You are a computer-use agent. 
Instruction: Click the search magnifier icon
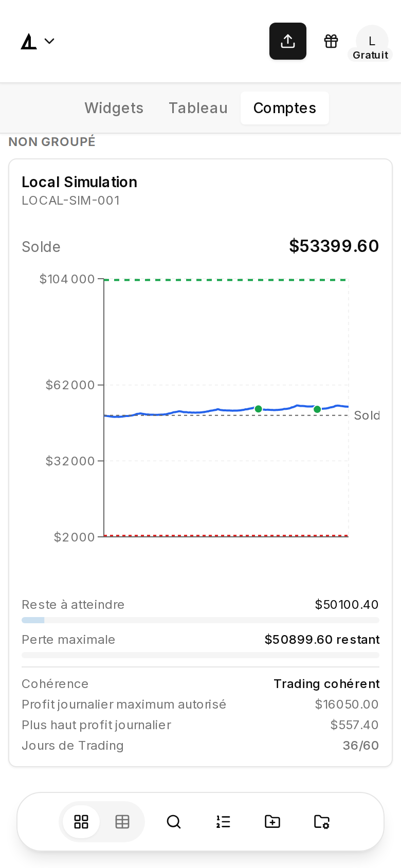[x=174, y=822]
